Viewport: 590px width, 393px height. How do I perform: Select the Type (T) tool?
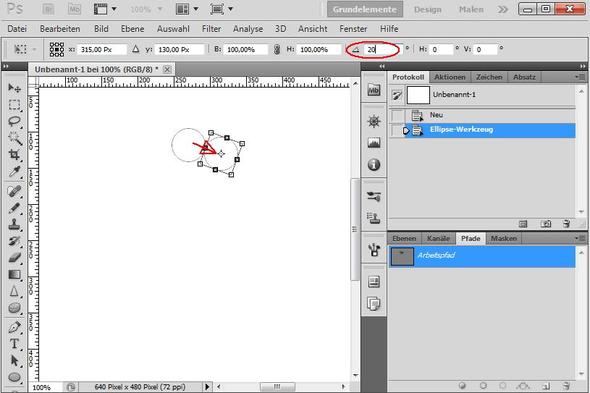(14, 344)
